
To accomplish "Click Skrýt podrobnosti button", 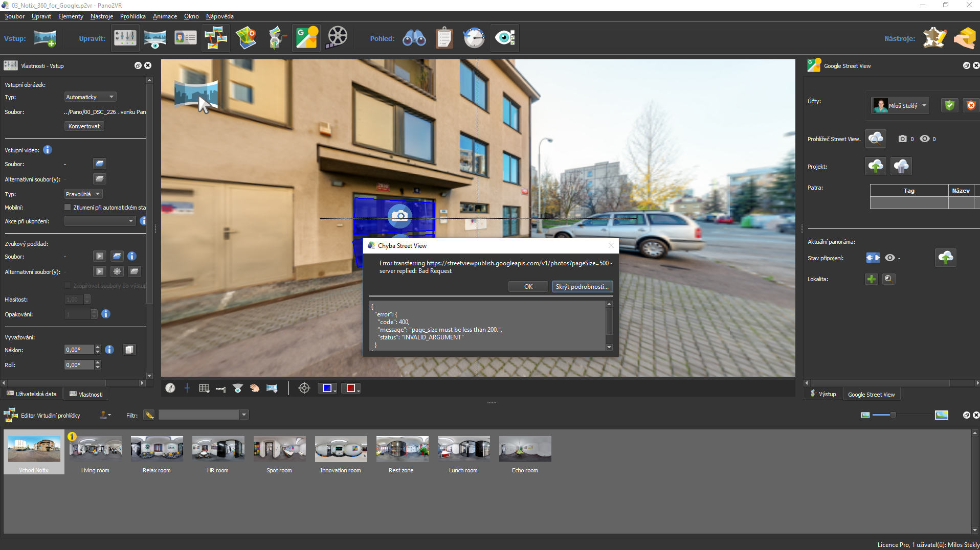I will pos(582,287).
